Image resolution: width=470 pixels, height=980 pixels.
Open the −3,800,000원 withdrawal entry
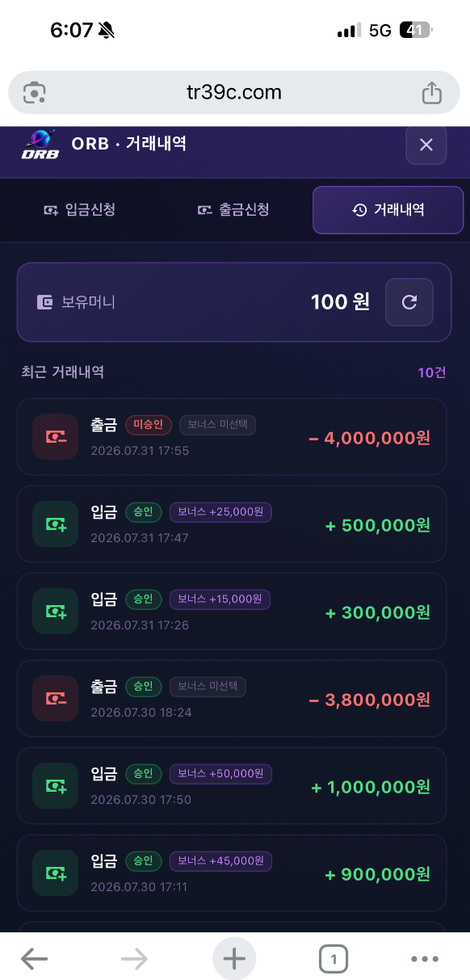(232, 699)
